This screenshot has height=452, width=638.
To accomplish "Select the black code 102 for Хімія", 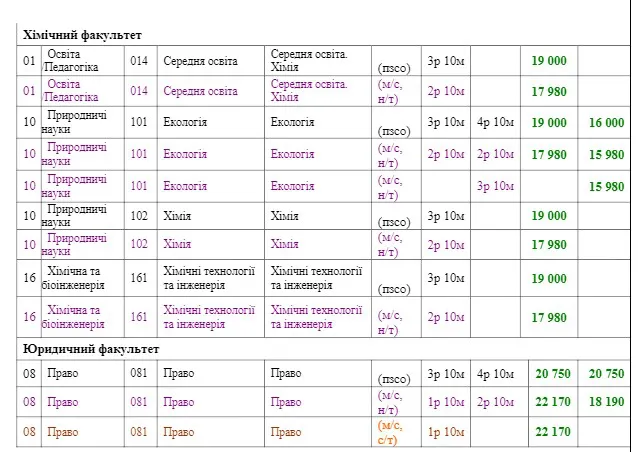I will [x=139, y=216].
